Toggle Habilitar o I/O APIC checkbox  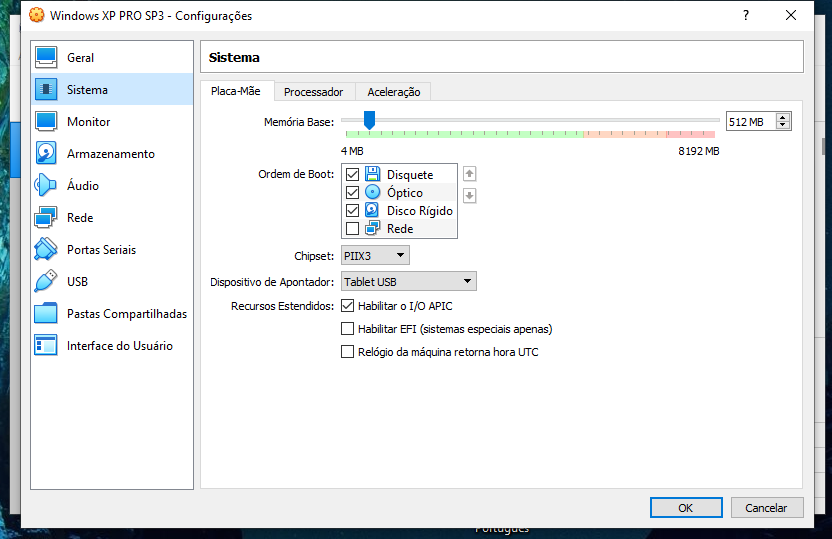click(348, 306)
